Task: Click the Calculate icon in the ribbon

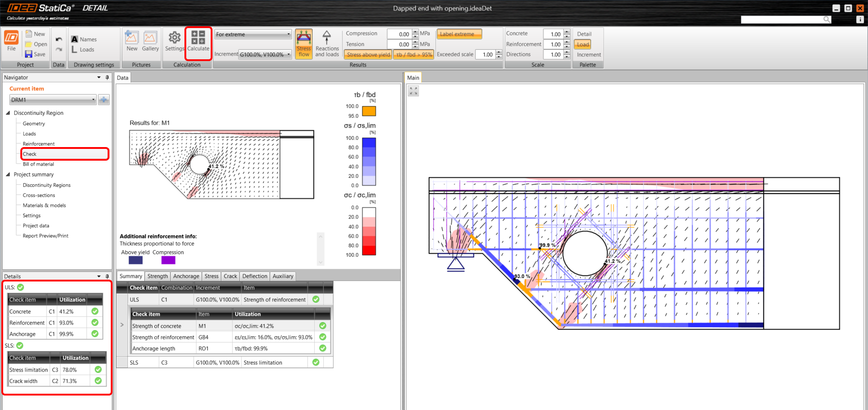Action: (198, 41)
